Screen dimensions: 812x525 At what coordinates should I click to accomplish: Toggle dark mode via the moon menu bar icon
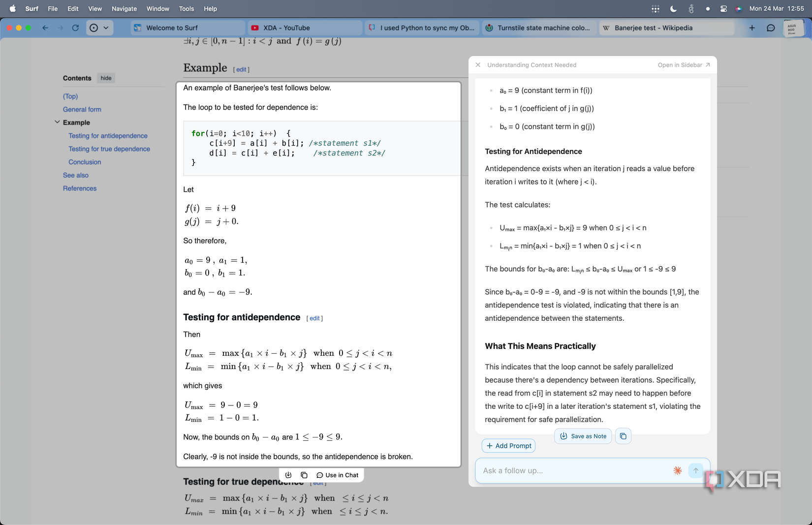coord(672,8)
